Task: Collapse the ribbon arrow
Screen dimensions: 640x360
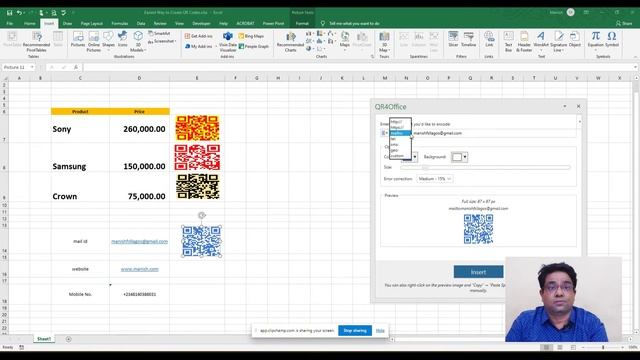Action: click(x=636, y=57)
